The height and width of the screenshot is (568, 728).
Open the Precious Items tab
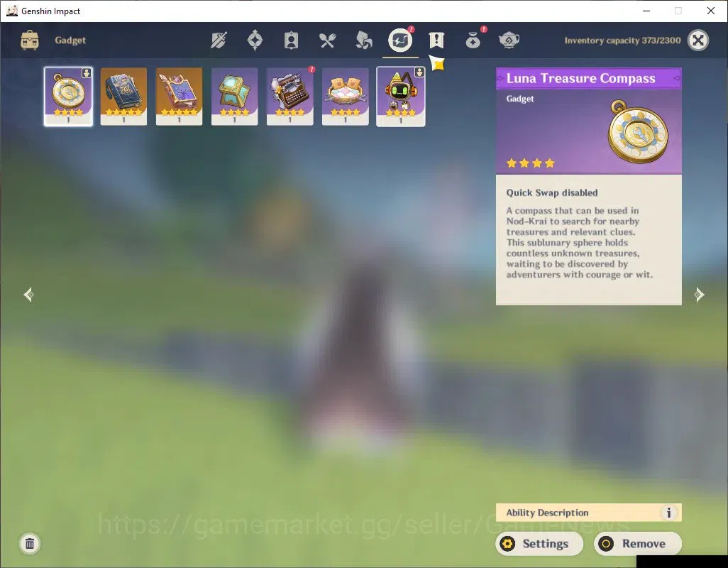(473, 40)
